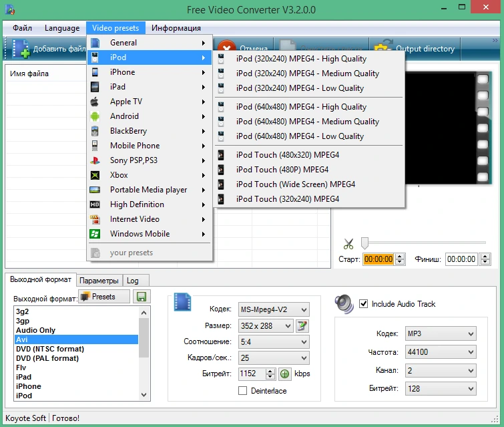Click the Android robot icon

[x=95, y=116]
